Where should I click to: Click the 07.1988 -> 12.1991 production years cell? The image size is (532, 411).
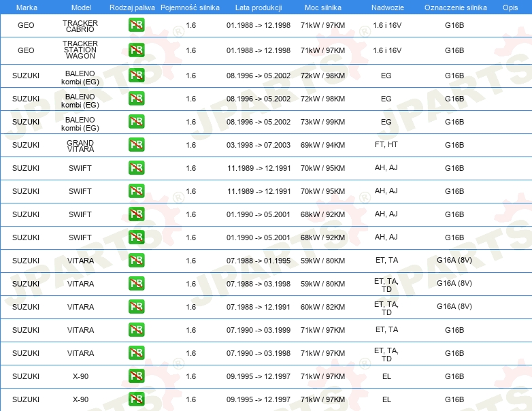pyautogui.click(x=259, y=307)
